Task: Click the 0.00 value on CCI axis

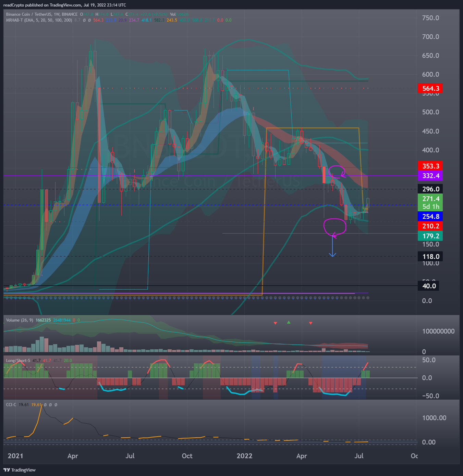Action: (429, 442)
